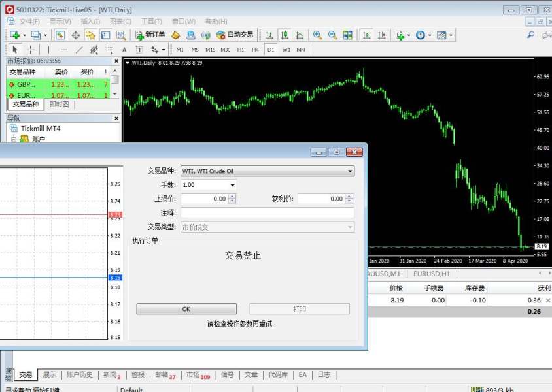Toggle chart shift icon
The image size is (552, 392).
[381, 35]
